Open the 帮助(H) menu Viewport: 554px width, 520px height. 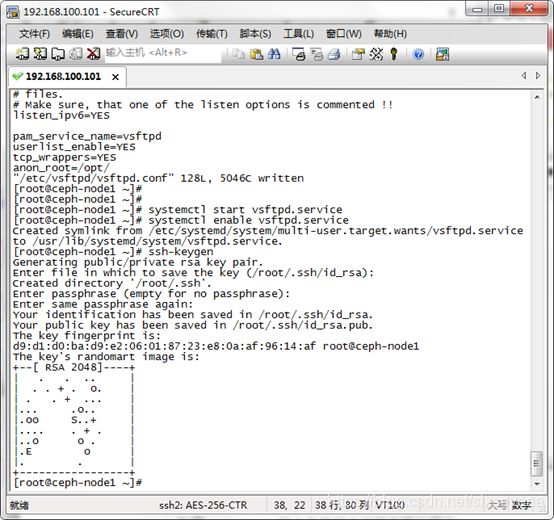[x=390, y=34]
